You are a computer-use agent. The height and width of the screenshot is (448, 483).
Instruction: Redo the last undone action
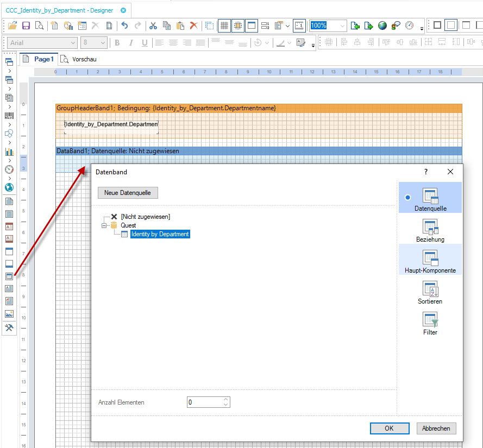(x=138, y=26)
